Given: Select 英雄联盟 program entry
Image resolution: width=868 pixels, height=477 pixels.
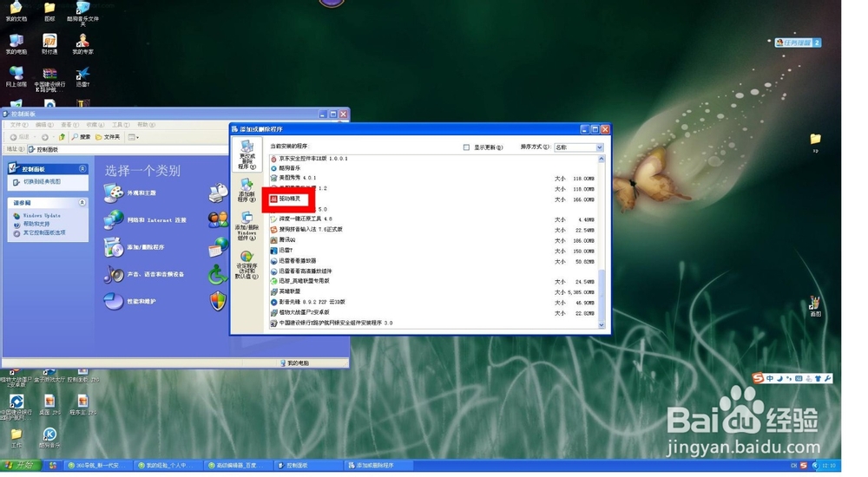Looking at the screenshot, I should (x=286, y=291).
